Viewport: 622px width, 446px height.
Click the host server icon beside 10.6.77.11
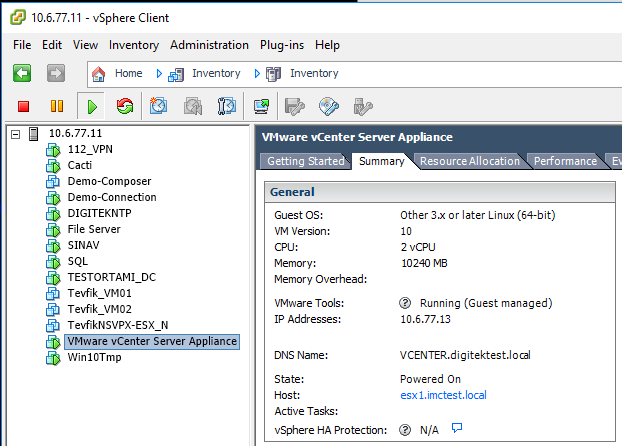coord(34,134)
